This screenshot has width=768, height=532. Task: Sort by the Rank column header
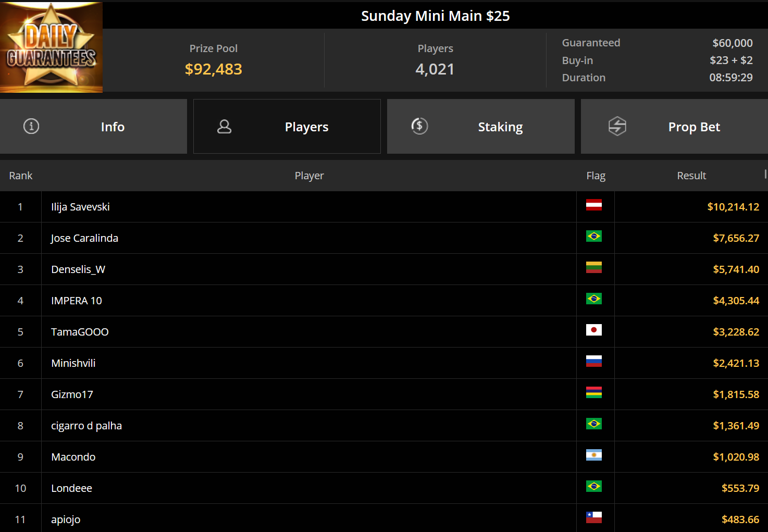(x=21, y=176)
